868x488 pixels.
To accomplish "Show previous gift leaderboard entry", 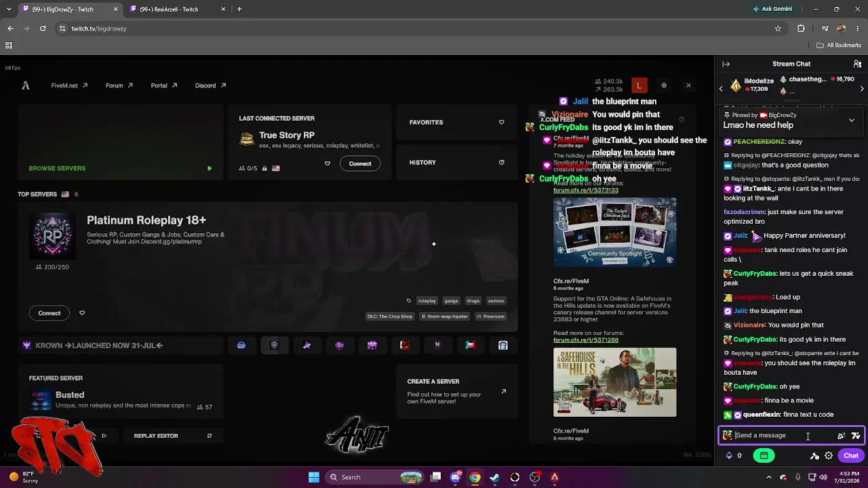I will [721, 88].
